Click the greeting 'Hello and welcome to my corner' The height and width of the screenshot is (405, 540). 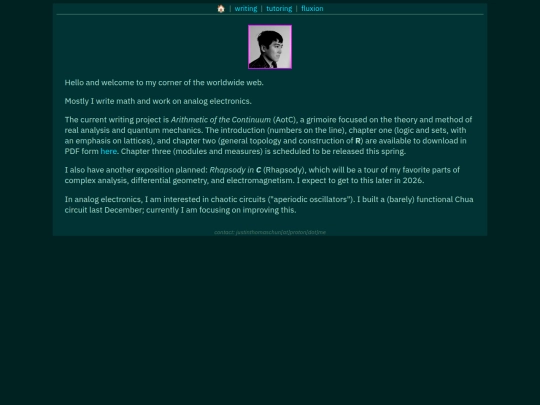click(x=124, y=83)
